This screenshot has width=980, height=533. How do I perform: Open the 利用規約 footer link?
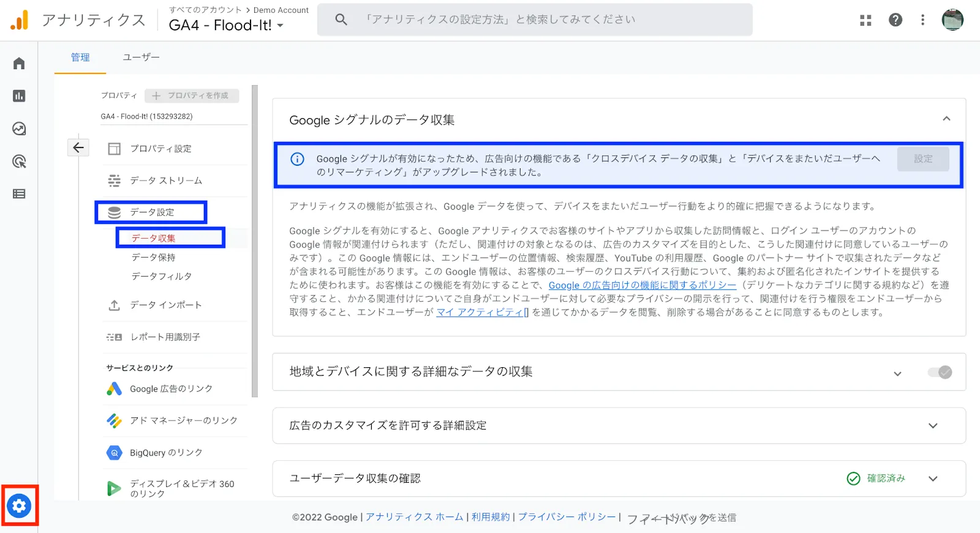pyautogui.click(x=491, y=516)
